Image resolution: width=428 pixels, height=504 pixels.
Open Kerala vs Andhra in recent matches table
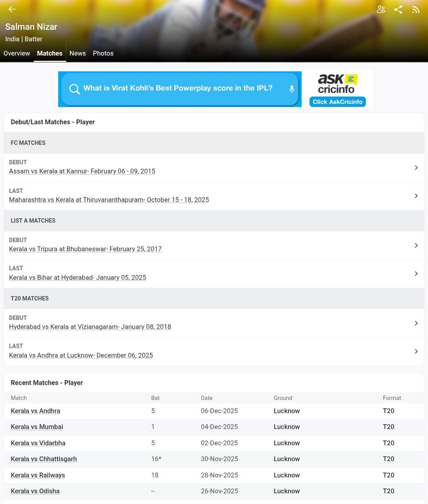pos(36,411)
